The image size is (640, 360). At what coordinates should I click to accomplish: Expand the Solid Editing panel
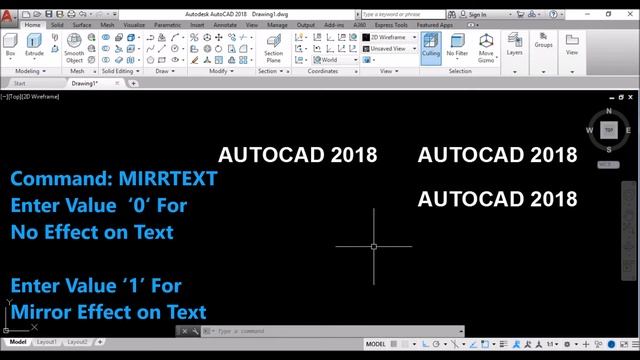120,71
